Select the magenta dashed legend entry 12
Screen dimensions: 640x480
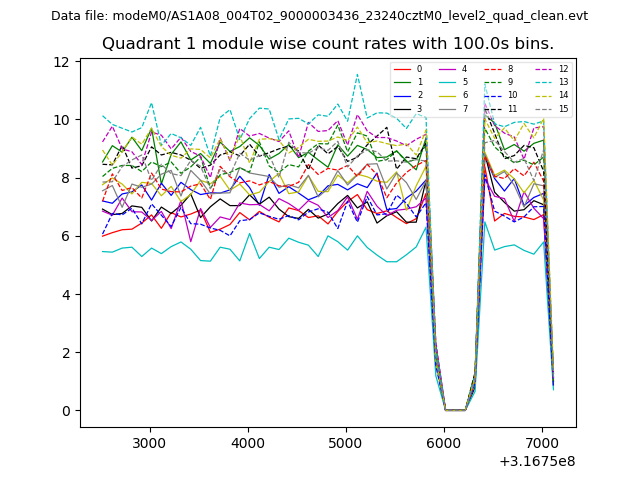(x=543, y=69)
